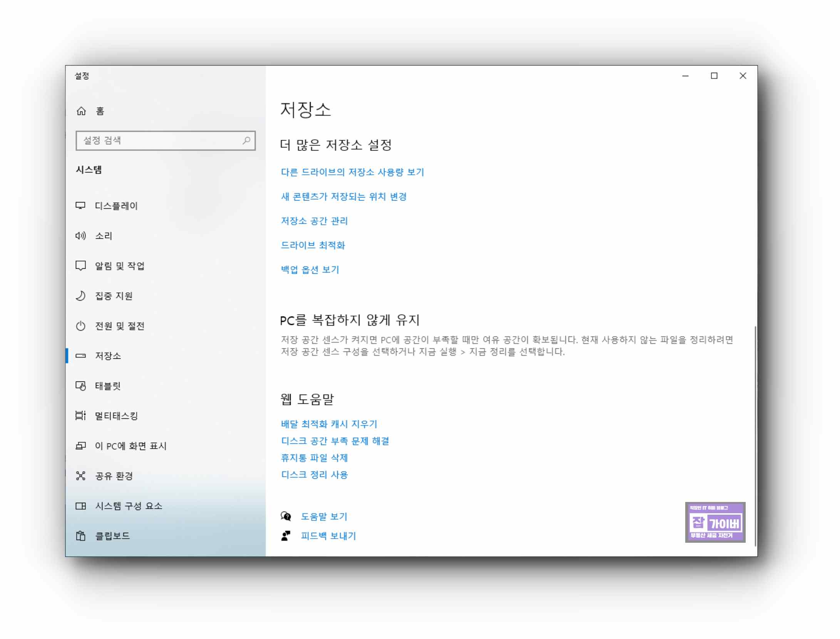Select 저장소 in the sidebar
This screenshot has width=840, height=639.
pyautogui.click(x=108, y=356)
